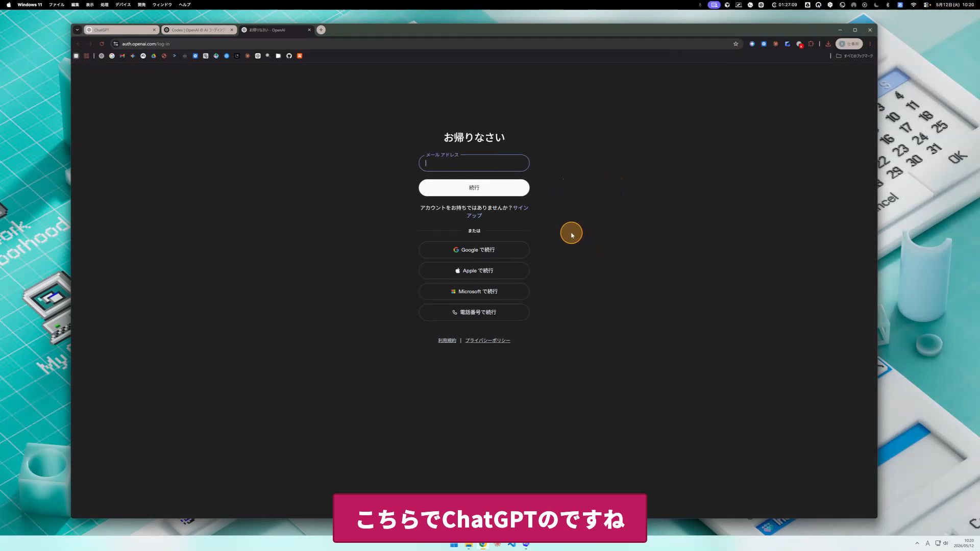
Task: Expand the tab search dropdown arrow
Action: point(77,30)
